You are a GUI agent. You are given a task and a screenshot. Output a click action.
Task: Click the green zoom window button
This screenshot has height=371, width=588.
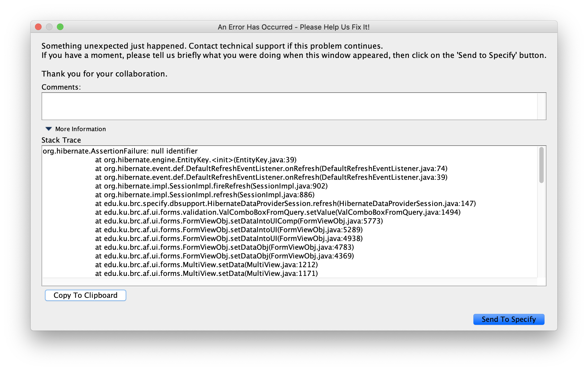60,27
